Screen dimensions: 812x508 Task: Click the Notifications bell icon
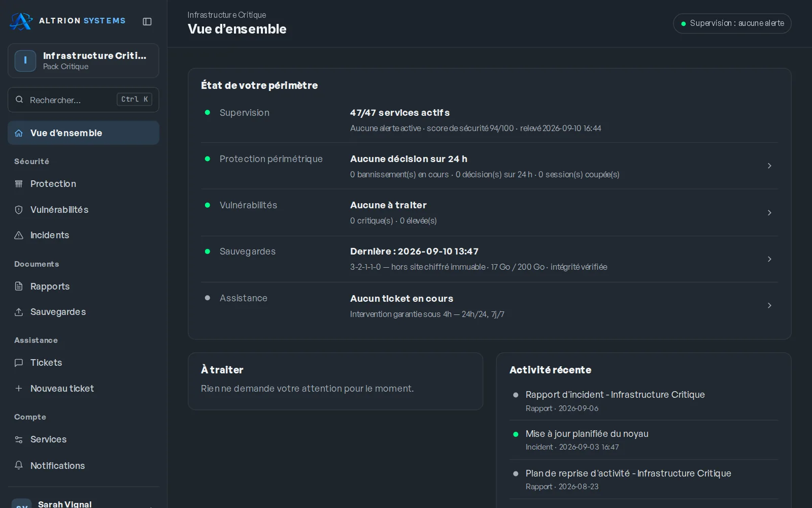pos(19,465)
